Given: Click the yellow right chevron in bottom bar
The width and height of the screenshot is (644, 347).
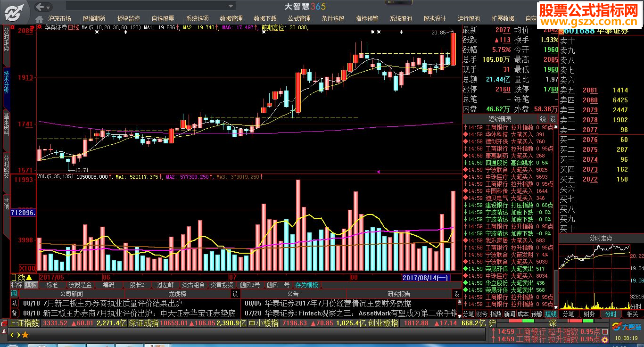Looking at the screenshot, I should tap(18, 335).
